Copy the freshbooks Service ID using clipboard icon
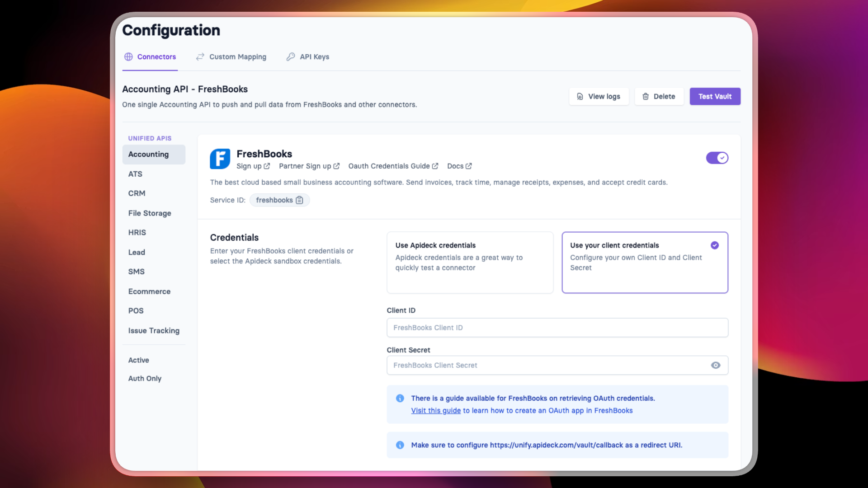868x488 pixels. click(x=299, y=200)
